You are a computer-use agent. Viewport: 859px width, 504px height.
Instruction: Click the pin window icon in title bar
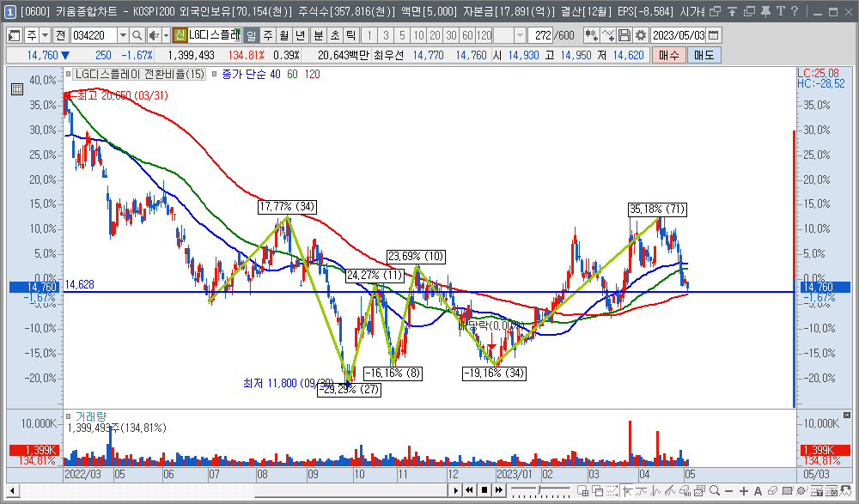pyautogui.click(x=765, y=11)
